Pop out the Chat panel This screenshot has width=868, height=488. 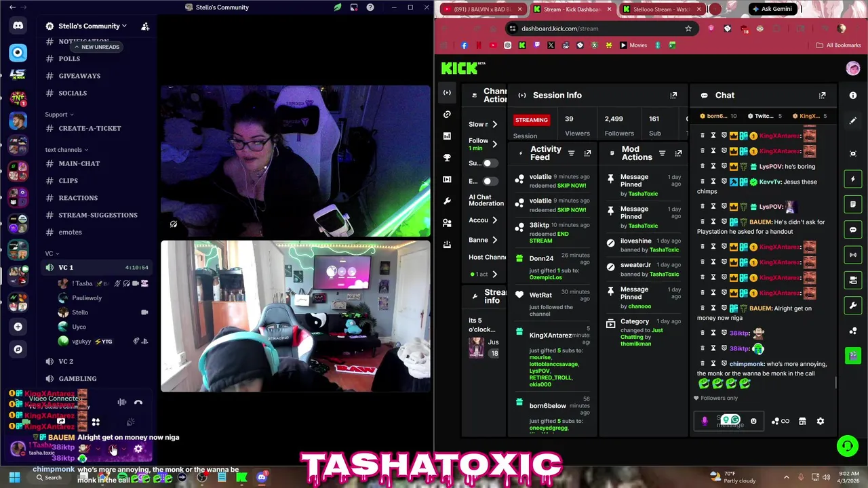click(x=822, y=96)
